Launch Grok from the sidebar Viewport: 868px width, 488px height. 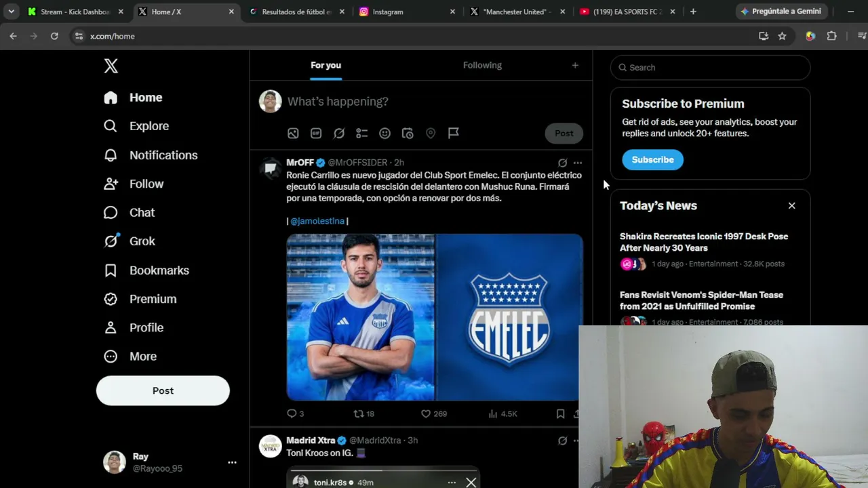[130, 241]
